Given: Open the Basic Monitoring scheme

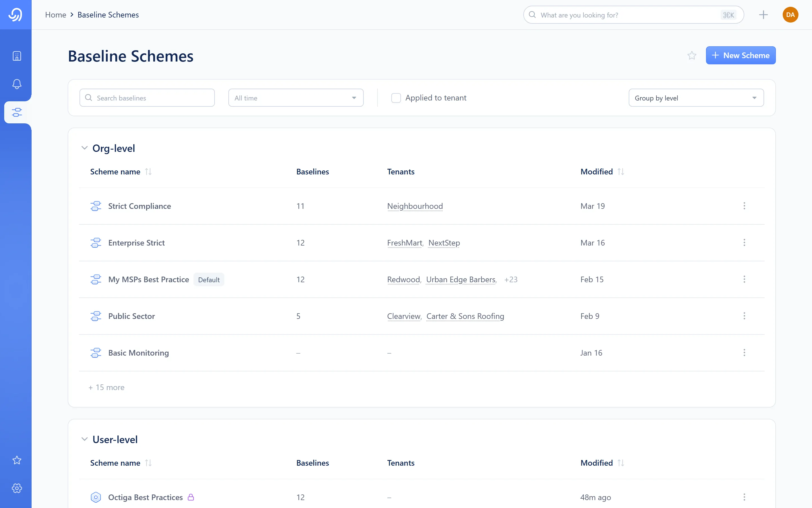Looking at the screenshot, I should click(138, 352).
